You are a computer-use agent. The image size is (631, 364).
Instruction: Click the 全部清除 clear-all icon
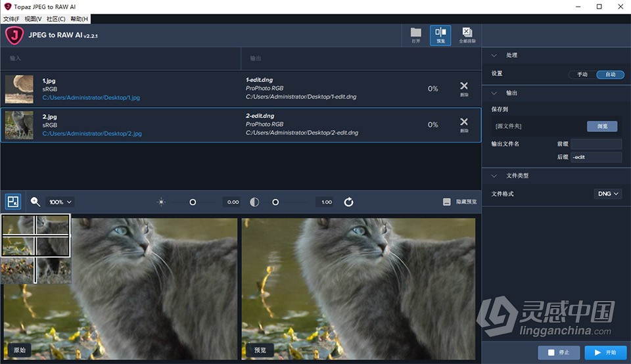467,35
